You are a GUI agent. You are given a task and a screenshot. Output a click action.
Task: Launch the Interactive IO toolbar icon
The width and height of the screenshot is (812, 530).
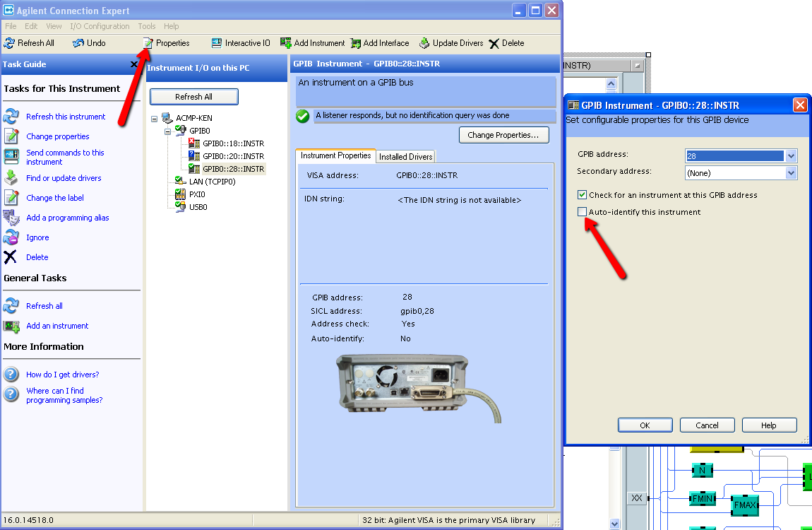tap(217, 43)
